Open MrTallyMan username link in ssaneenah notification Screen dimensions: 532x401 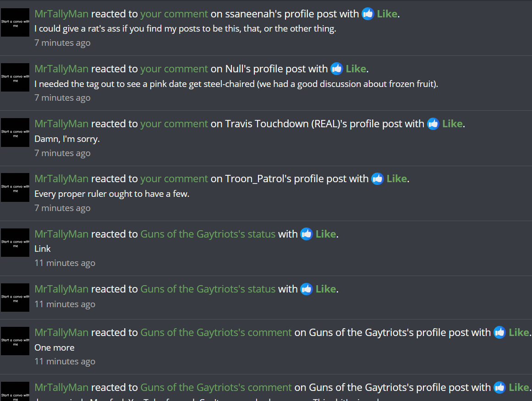click(61, 14)
